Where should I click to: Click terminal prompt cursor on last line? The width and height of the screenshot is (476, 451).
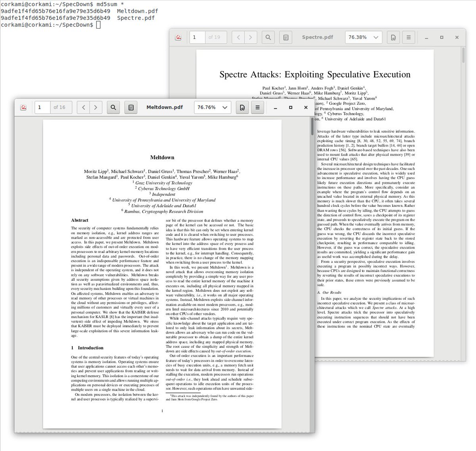[x=99, y=25]
